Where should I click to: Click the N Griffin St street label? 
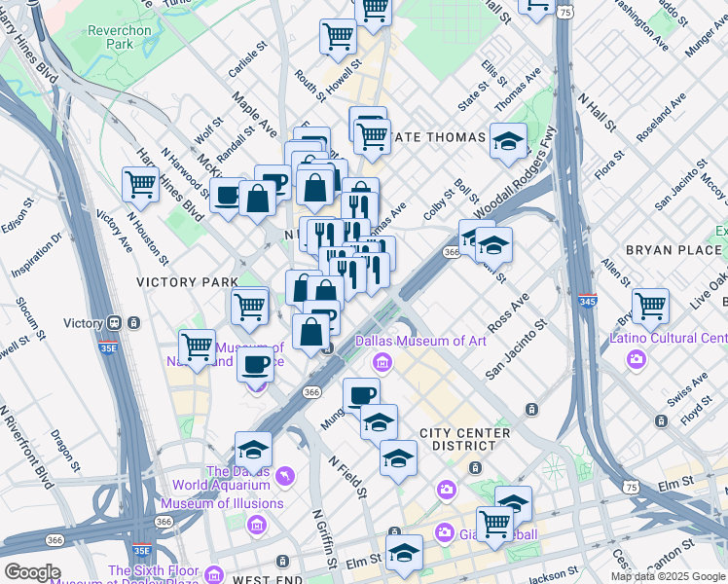tap(324, 539)
